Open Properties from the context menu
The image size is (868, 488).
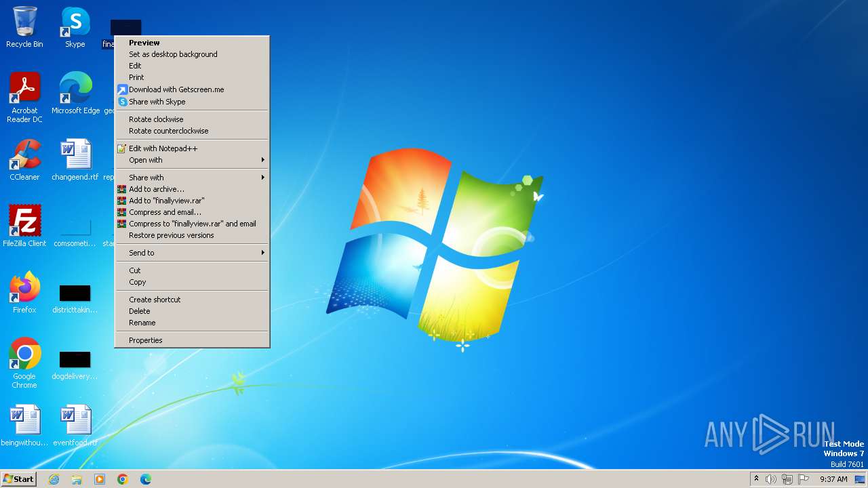coord(192,340)
